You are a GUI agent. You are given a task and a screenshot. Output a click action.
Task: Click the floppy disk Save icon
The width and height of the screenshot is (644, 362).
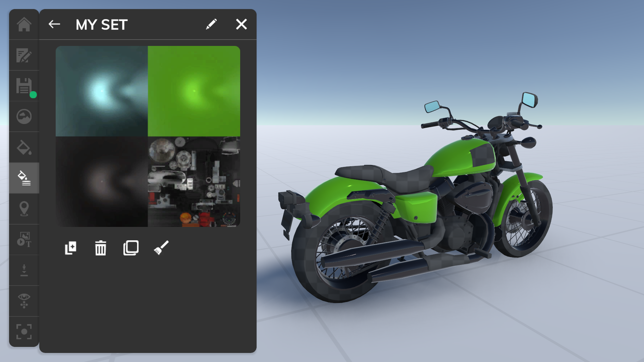coord(24,86)
